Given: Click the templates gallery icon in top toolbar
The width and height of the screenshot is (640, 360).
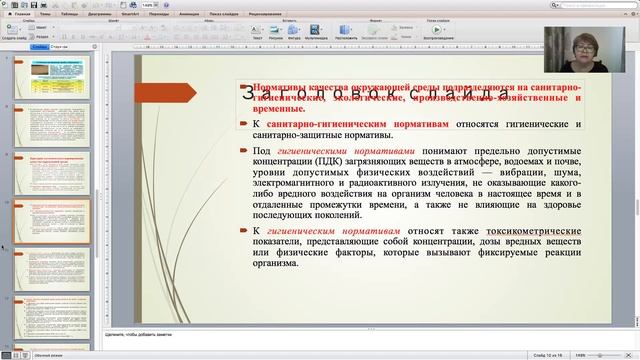Looking at the screenshot, I should 15,5.
